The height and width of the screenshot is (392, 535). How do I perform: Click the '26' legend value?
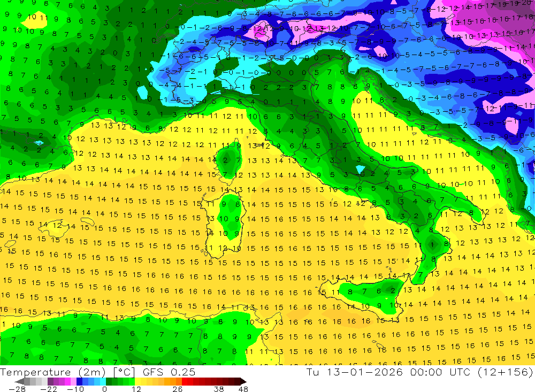tap(178, 389)
